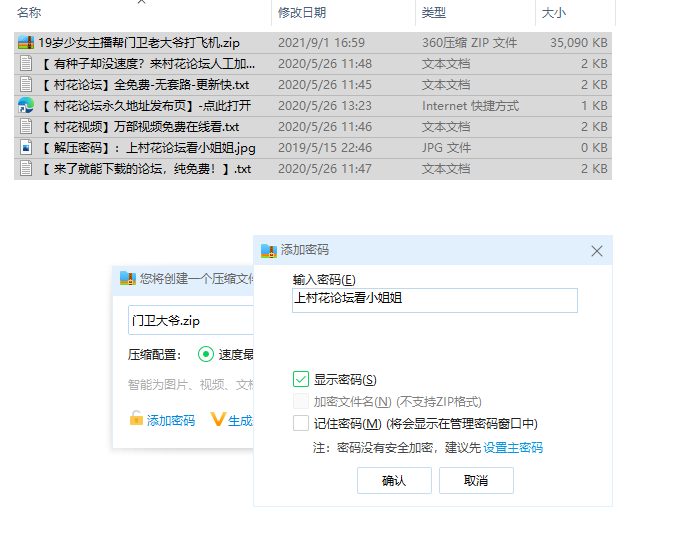Click the text file icon for 村花视频
The image size is (692, 537).
pyautogui.click(x=26, y=127)
